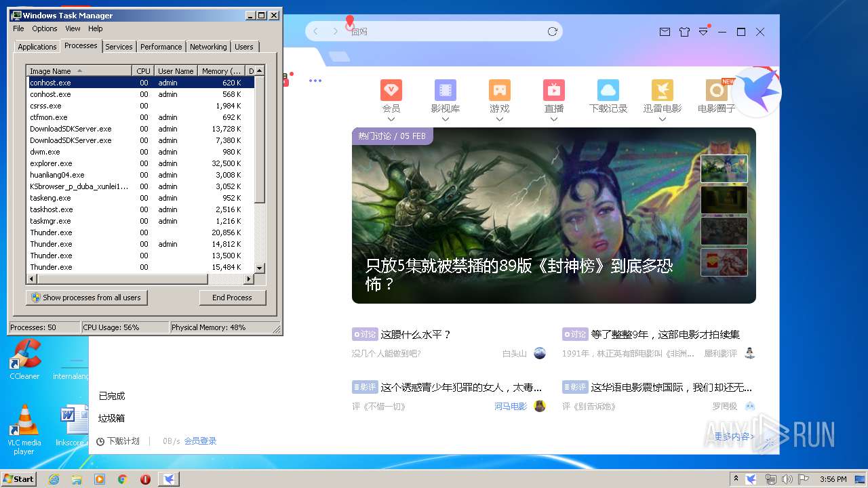Image resolution: width=868 pixels, height=488 pixels.
Task: Open the 会员 VIP icon in Thunder
Action: click(x=391, y=90)
